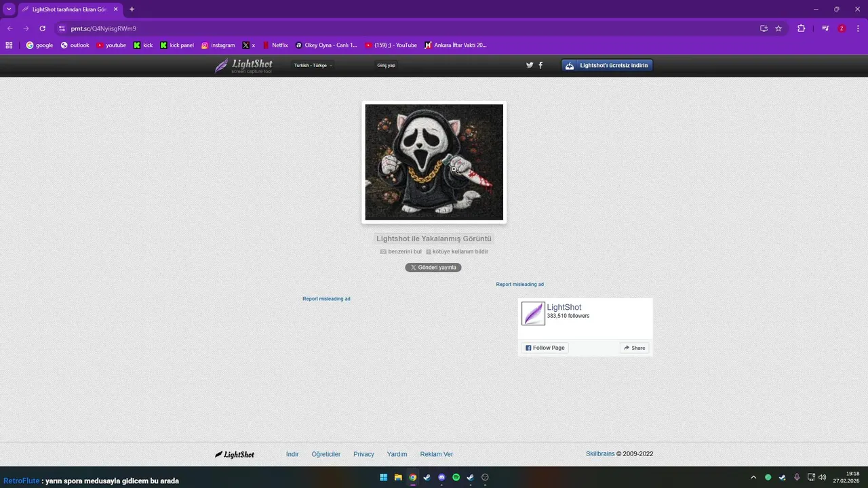Click Report misleading ad under Gönderi yayınla

519,285
